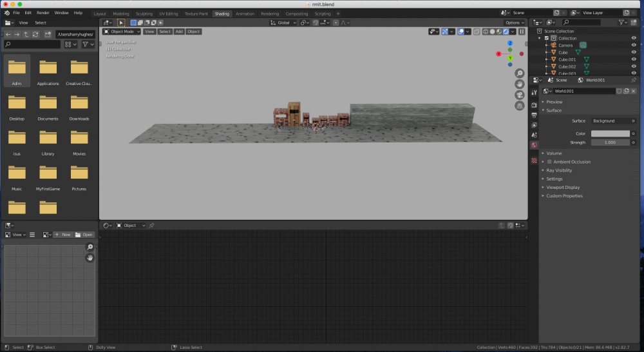Select material preview shading mode

(x=499, y=32)
